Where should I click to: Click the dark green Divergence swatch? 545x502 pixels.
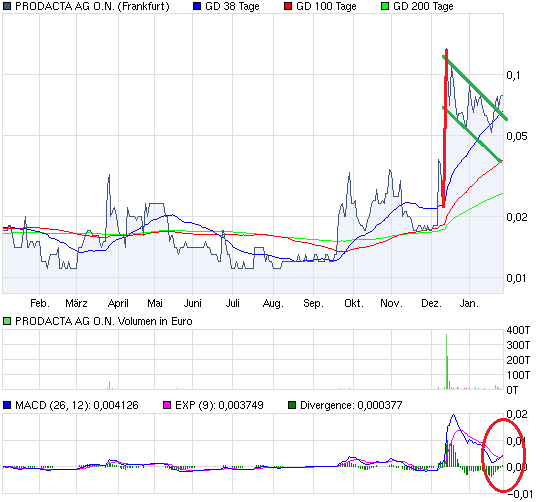click(292, 405)
